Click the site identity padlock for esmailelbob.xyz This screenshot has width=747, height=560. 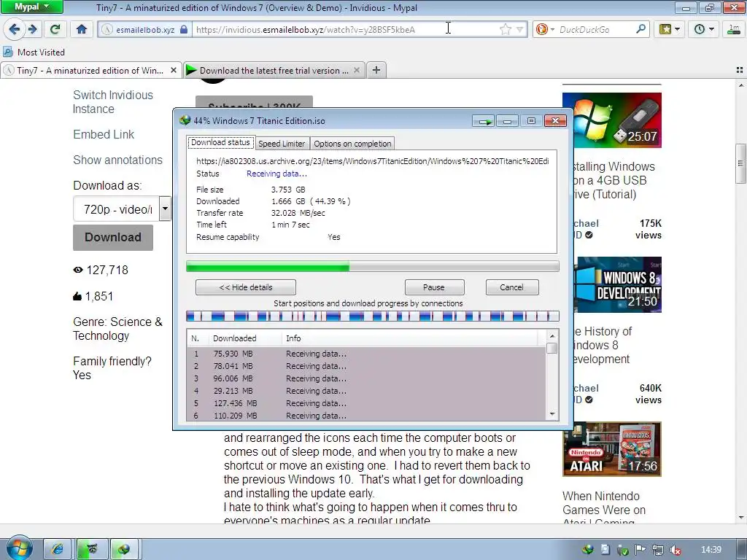(184, 29)
